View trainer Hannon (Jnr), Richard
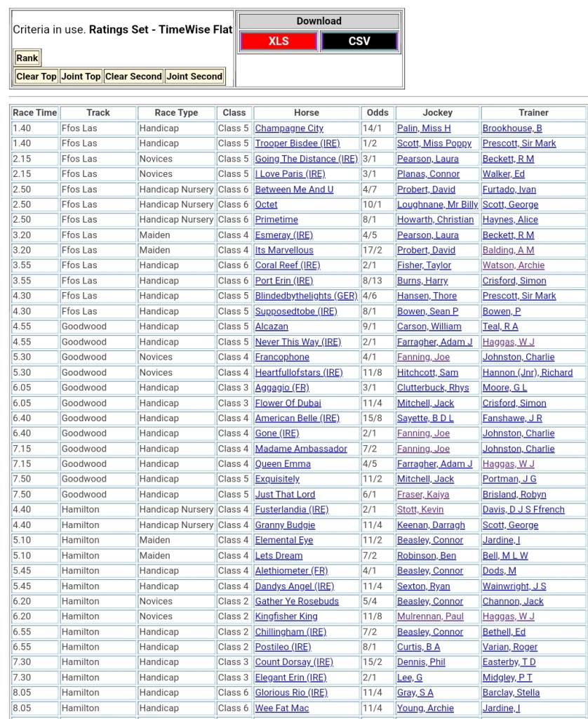Screen dimensions: 588x719 point(527,373)
